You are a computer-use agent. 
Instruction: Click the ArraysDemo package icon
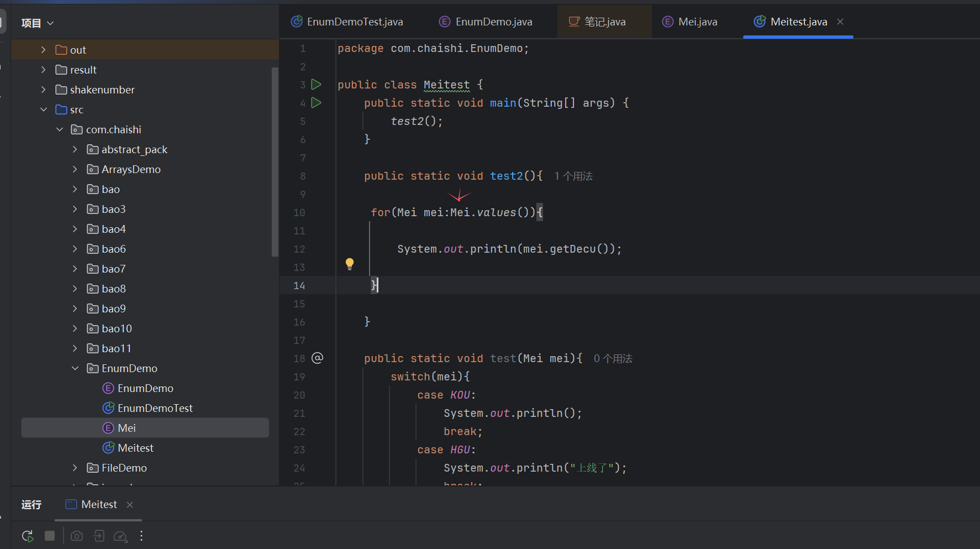(93, 169)
